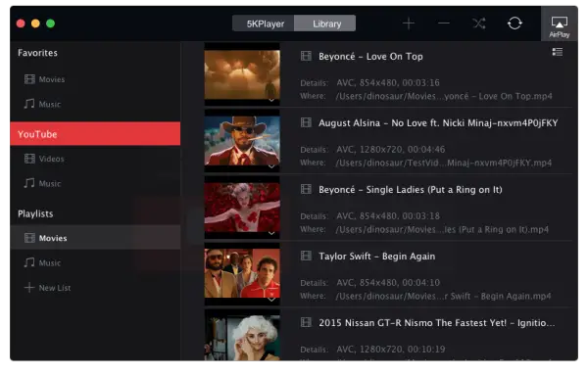The image size is (588, 375).
Task: Select title 'Beyoncé – Single Ladies (Put a Ring on It)'
Action: (x=411, y=190)
